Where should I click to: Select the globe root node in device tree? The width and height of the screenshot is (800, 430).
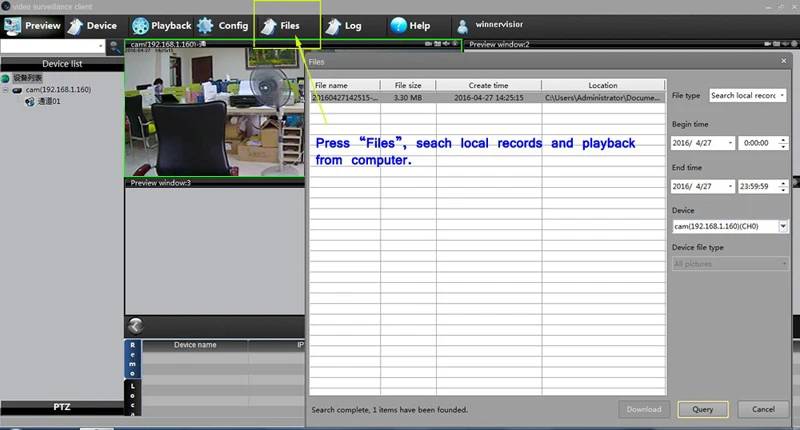pyautogui.click(x=6, y=78)
